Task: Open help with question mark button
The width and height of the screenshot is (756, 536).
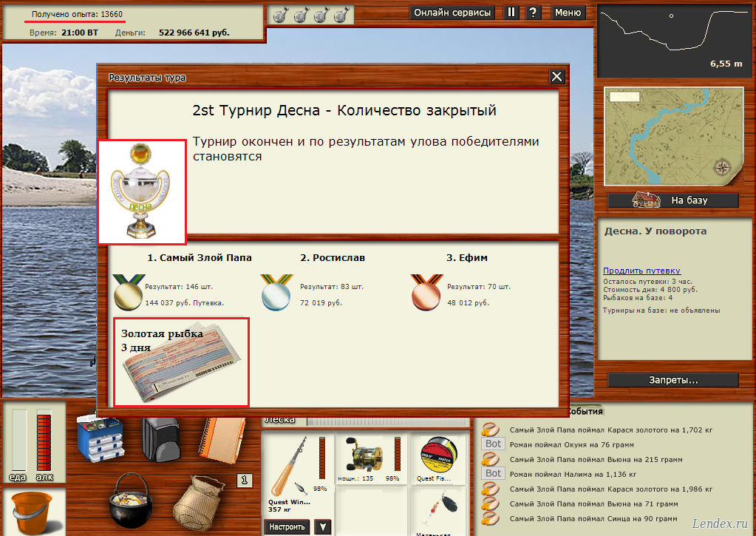Action: [x=532, y=13]
